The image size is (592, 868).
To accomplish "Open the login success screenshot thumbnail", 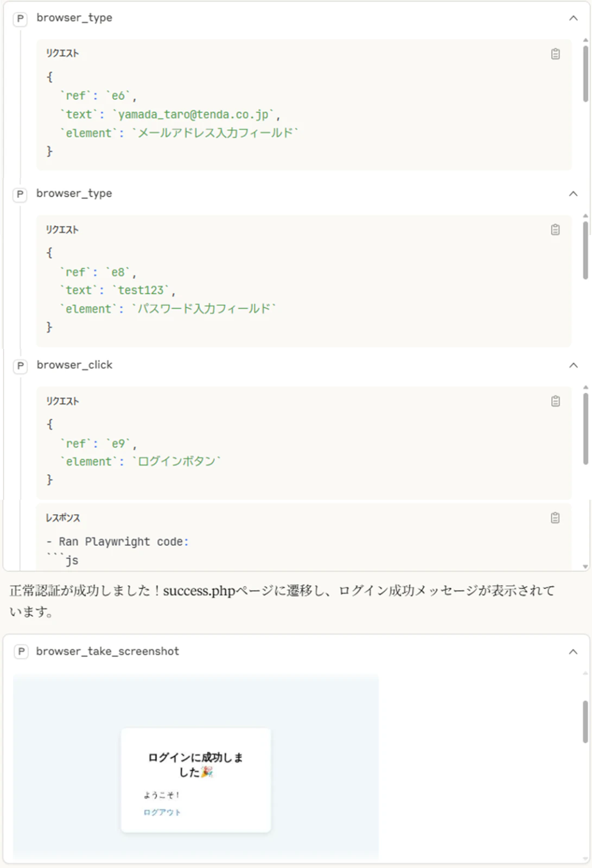I will 196,766.
